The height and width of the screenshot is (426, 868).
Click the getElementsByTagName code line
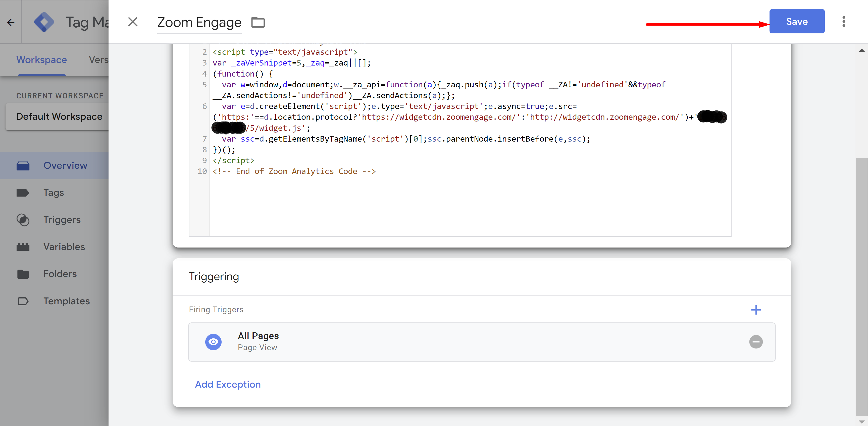coord(406,139)
